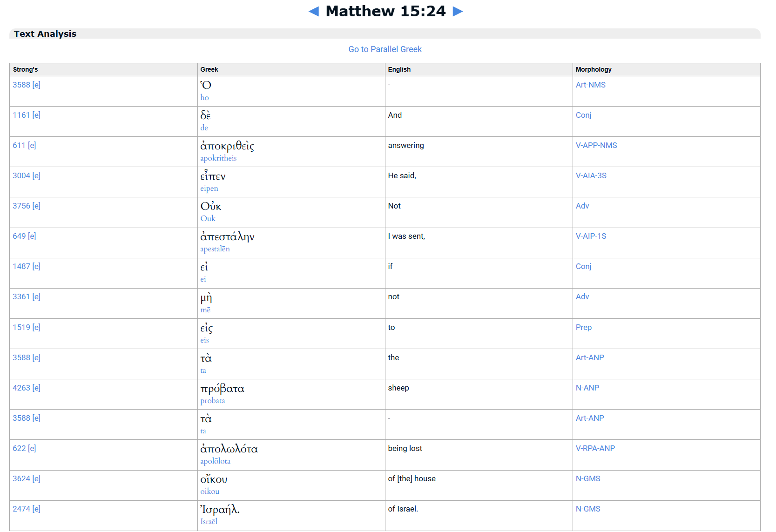Click the 'Strong's' column header
This screenshot has height=532, width=776.
[x=25, y=69]
